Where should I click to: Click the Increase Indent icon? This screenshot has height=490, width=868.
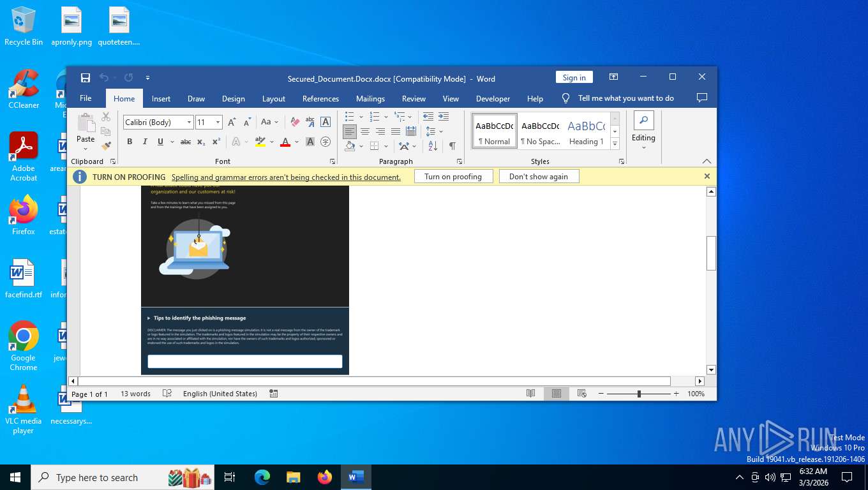pos(443,116)
